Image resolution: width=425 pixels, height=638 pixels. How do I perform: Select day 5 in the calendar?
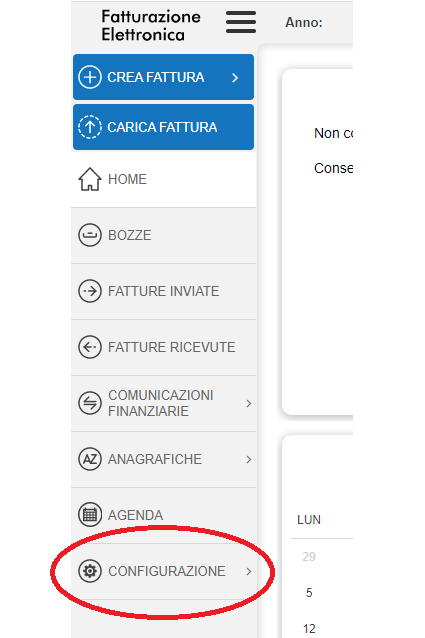(309, 592)
